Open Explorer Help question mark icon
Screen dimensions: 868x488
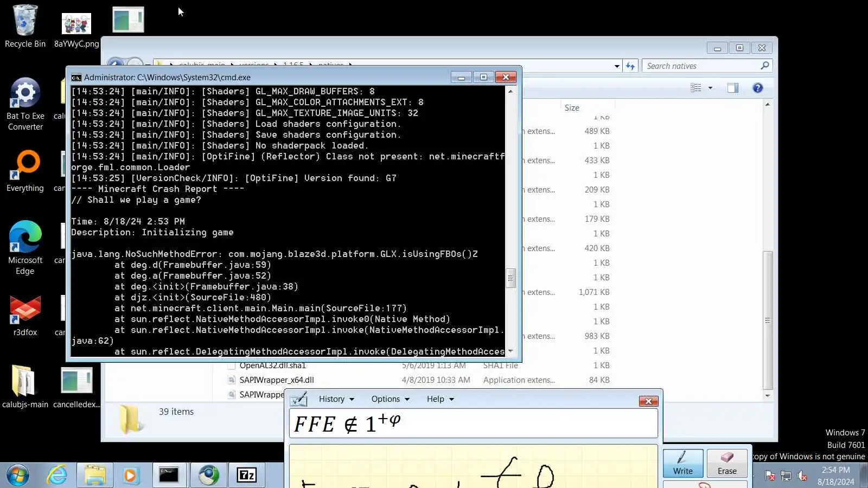(x=758, y=88)
